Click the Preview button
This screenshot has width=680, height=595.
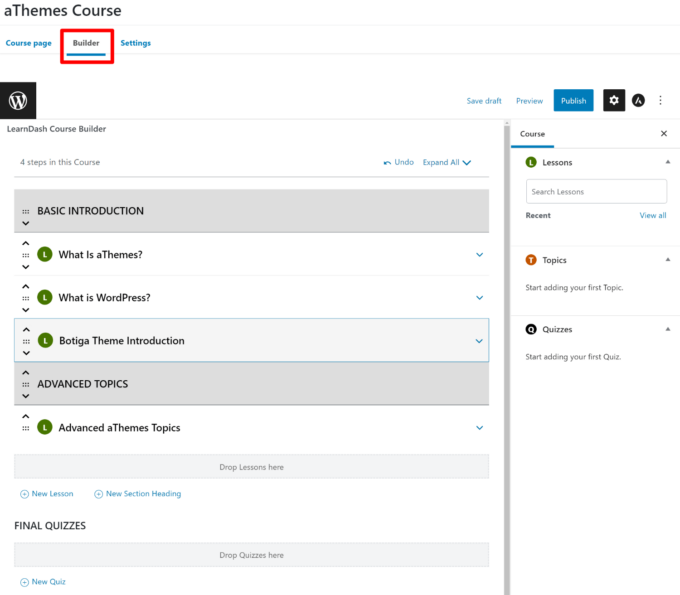530,101
